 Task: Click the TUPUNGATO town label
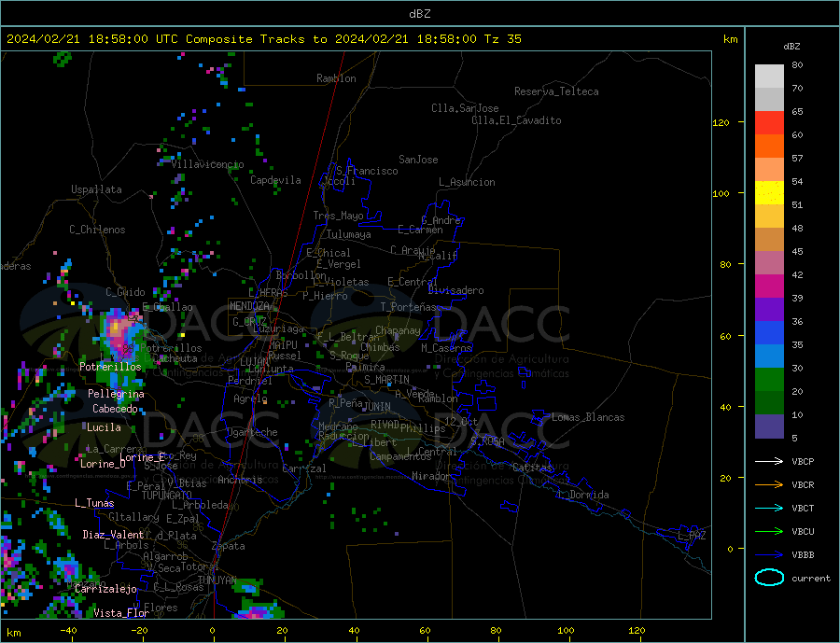pos(167,496)
